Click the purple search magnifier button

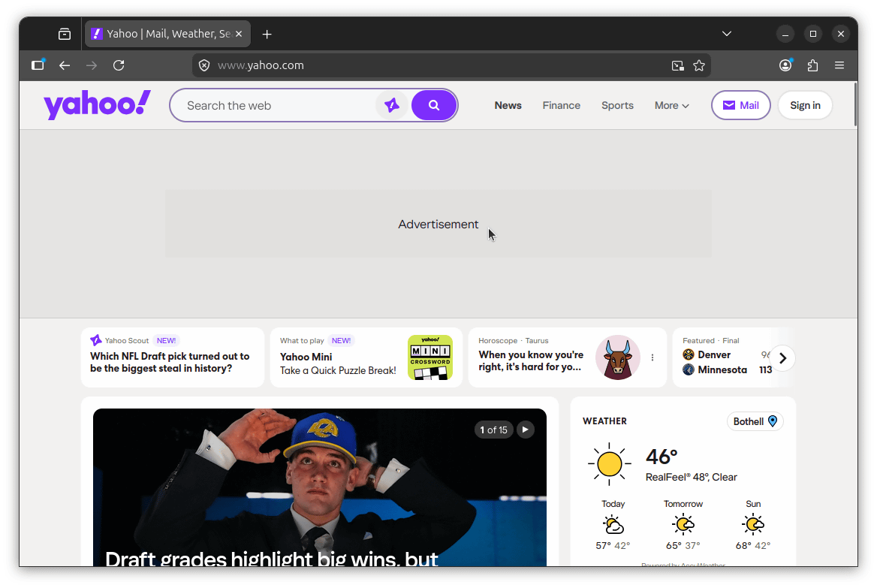tap(433, 105)
